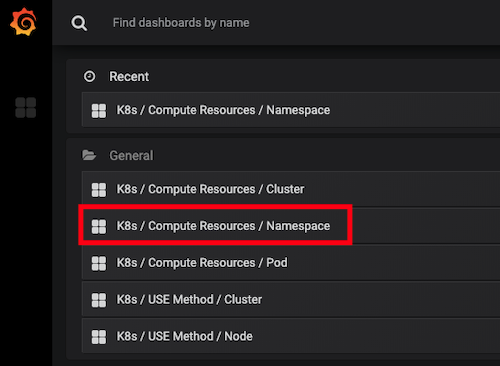
Task: Collapse the General folder section
Action: click(131, 155)
